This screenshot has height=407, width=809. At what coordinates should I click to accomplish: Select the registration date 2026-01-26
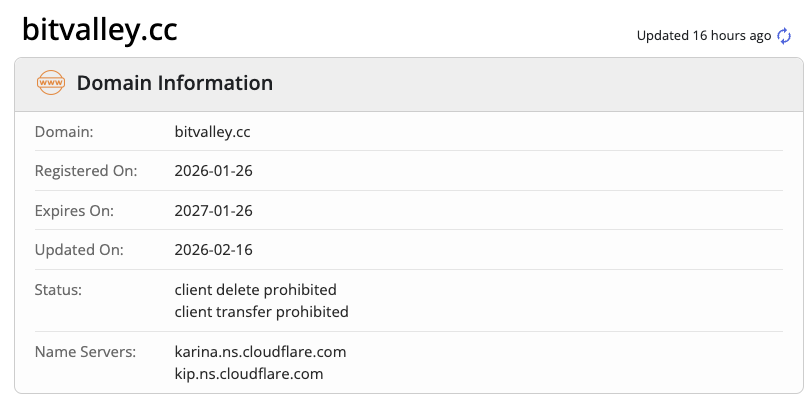pyautogui.click(x=213, y=171)
